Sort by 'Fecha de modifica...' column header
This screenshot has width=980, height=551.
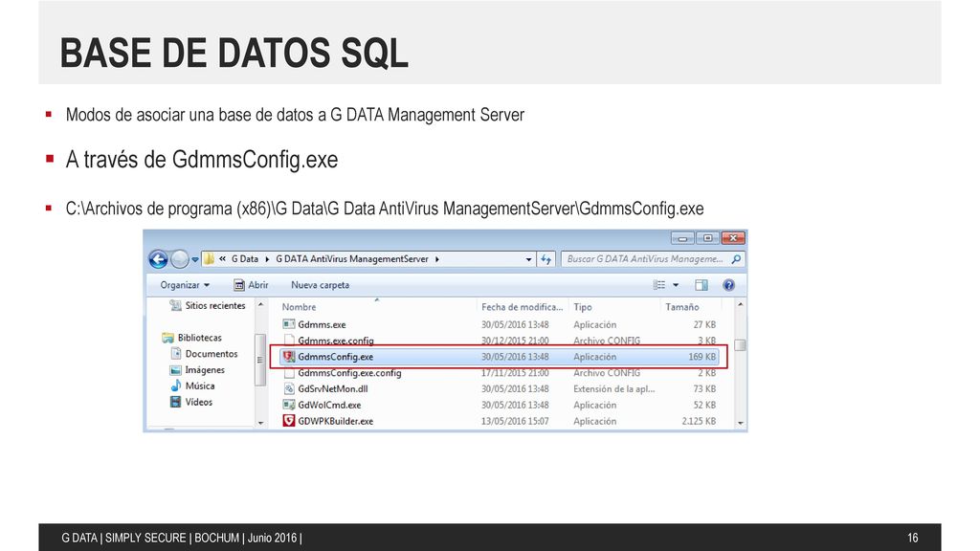point(522,307)
